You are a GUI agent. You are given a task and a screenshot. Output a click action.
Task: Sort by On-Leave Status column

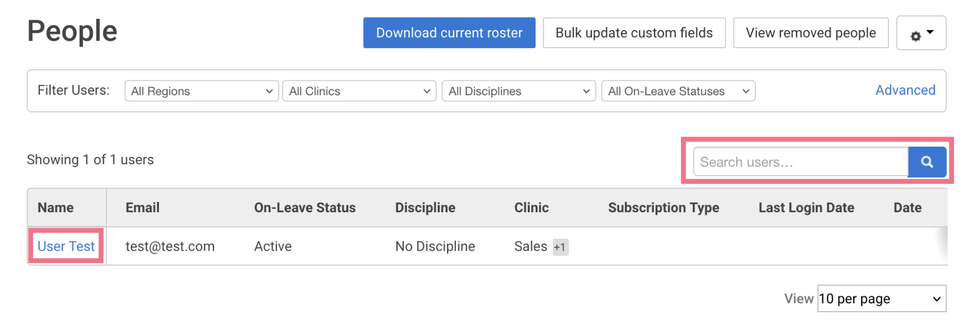click(x=305, y=208)
